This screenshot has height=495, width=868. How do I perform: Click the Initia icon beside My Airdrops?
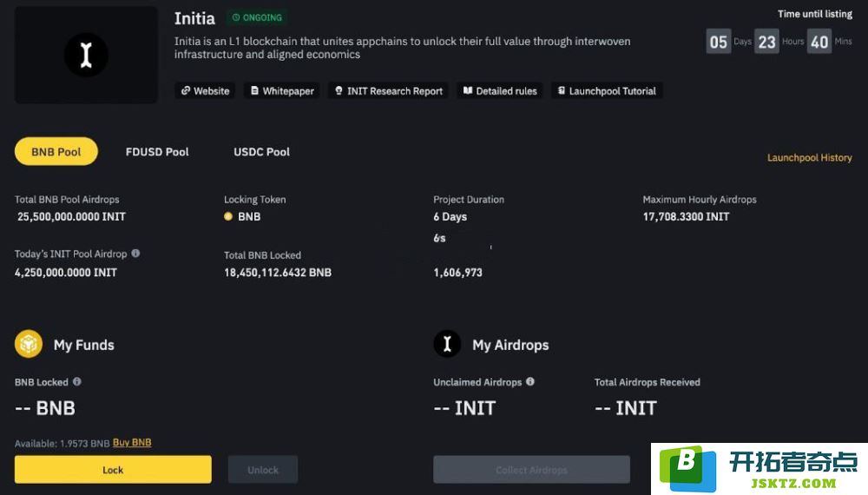click(x=447, y=344)
